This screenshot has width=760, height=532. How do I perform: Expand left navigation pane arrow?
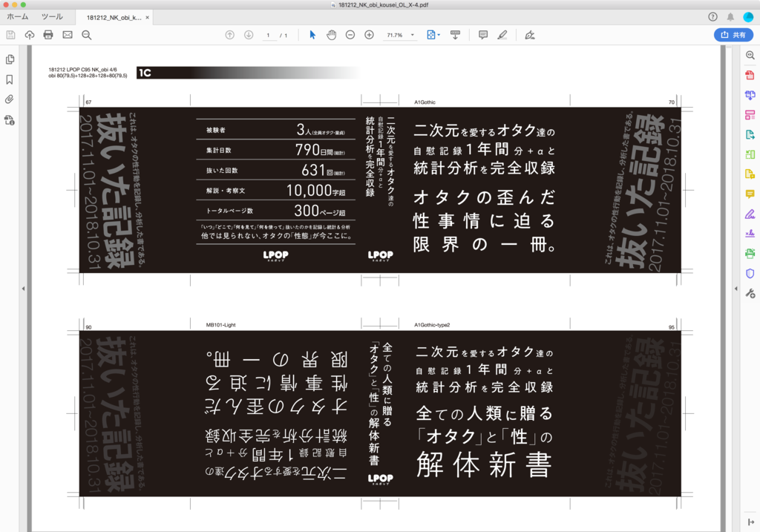click(x=23, y=289)
